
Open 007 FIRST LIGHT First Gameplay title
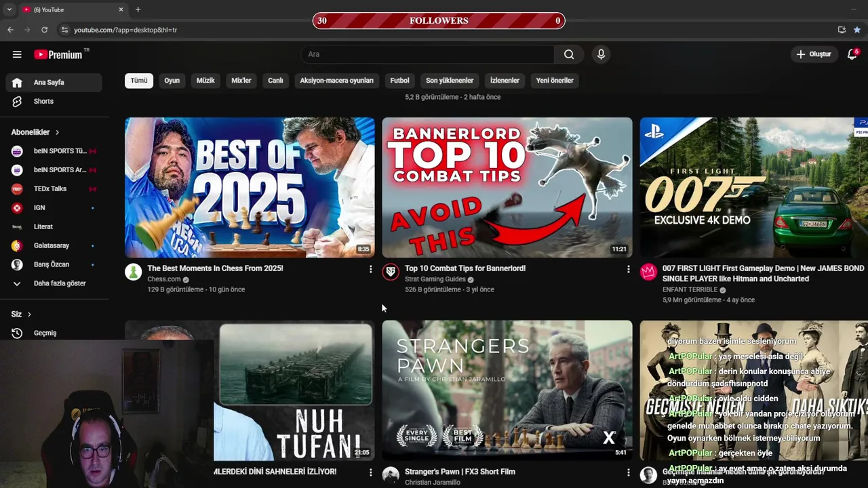763,274
